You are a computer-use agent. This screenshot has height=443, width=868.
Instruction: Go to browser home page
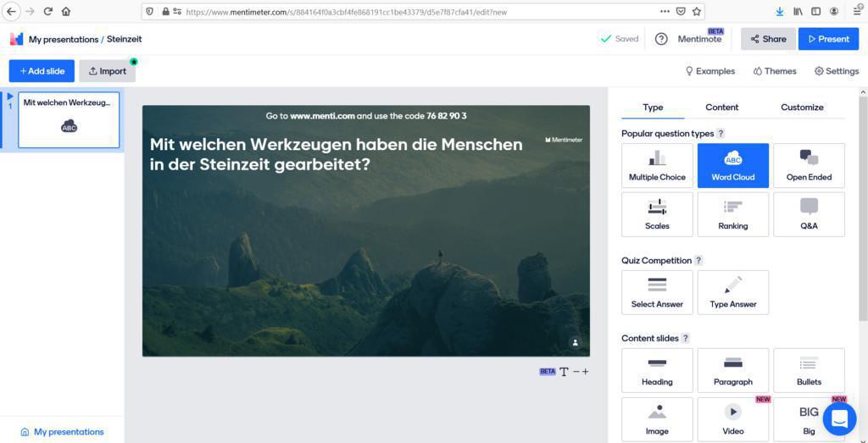coord(66,11)
